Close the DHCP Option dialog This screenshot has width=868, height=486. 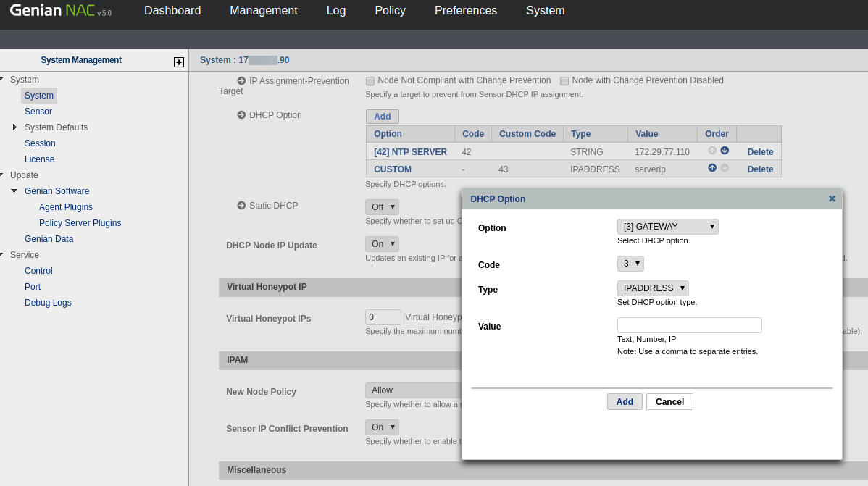832,198
